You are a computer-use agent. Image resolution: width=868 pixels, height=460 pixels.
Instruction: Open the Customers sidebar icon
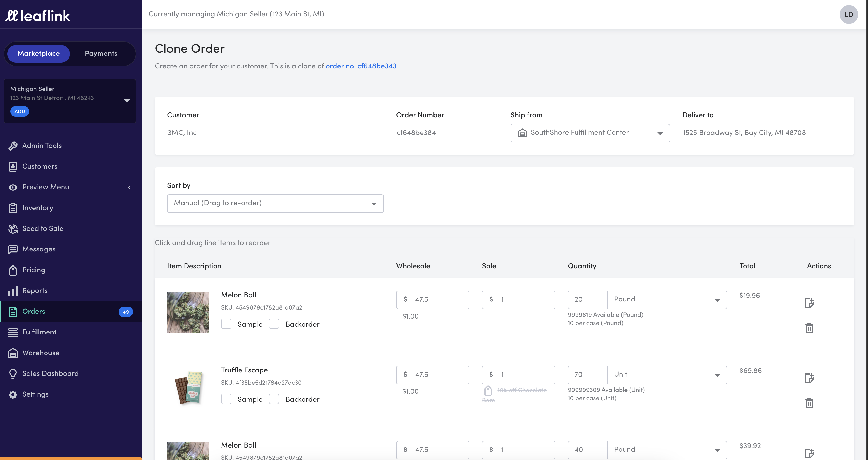tap(13, 166)
